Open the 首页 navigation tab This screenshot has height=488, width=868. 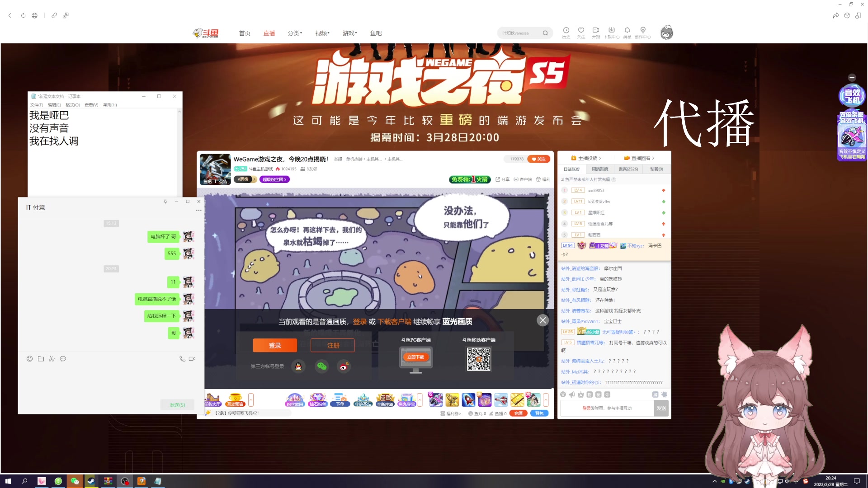[245, 33]
